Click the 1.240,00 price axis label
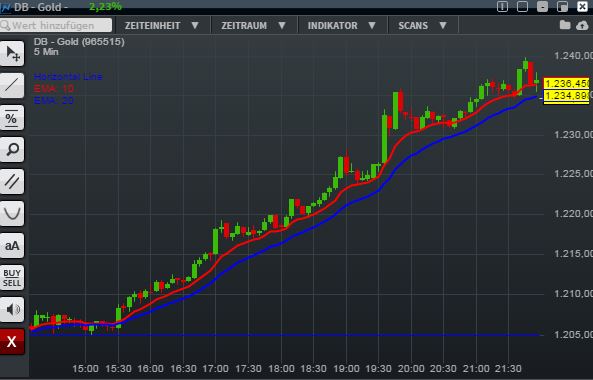Viewport: 593px width, 380px height. pos(573,56)
